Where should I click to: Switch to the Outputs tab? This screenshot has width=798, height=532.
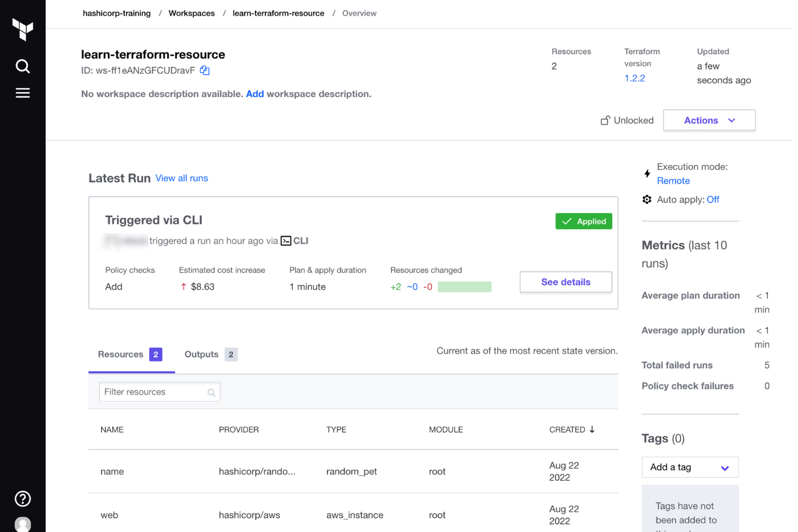(201, 354)
